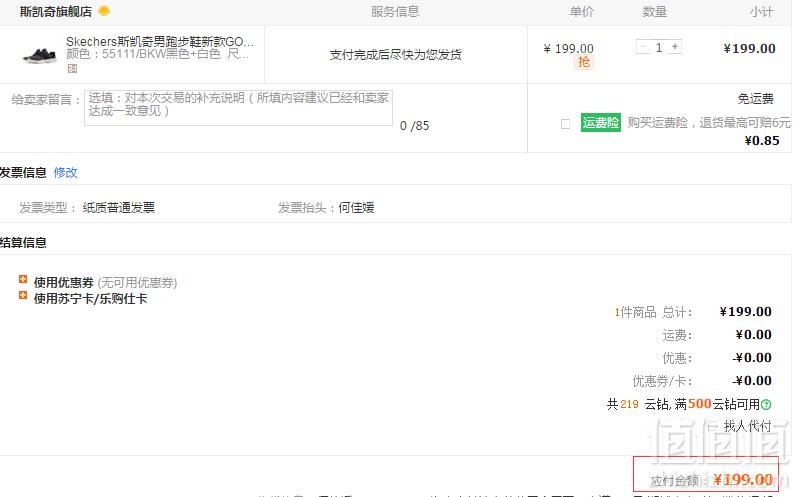Click the 斯凯奇旗舰店 store name
The width and height of the screenshot is (798, 497).
coord(55,12)
